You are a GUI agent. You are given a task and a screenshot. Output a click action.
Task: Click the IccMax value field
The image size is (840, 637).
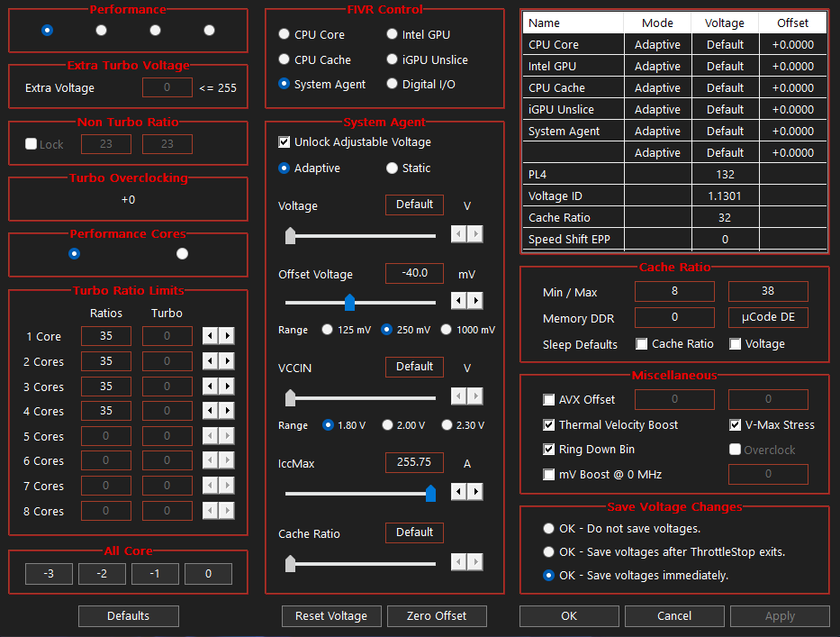(x=415, y=462)
